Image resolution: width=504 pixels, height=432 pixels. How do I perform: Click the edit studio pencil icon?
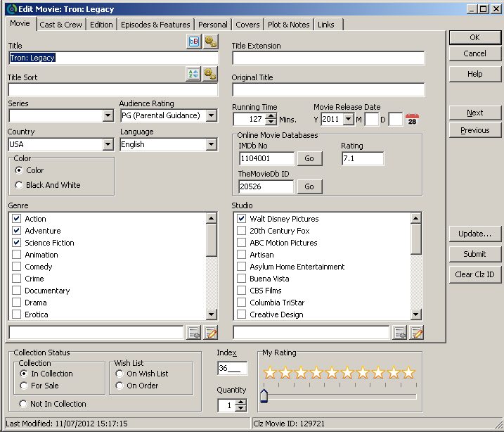(416, 333)
